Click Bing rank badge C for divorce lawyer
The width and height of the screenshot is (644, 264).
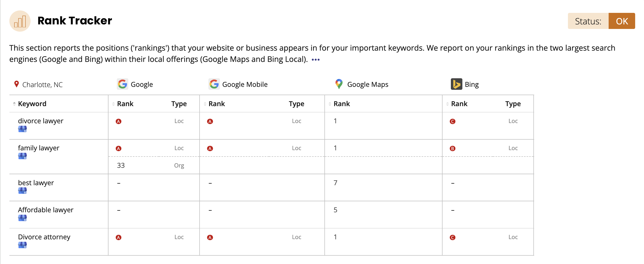(x=452, y=121)
